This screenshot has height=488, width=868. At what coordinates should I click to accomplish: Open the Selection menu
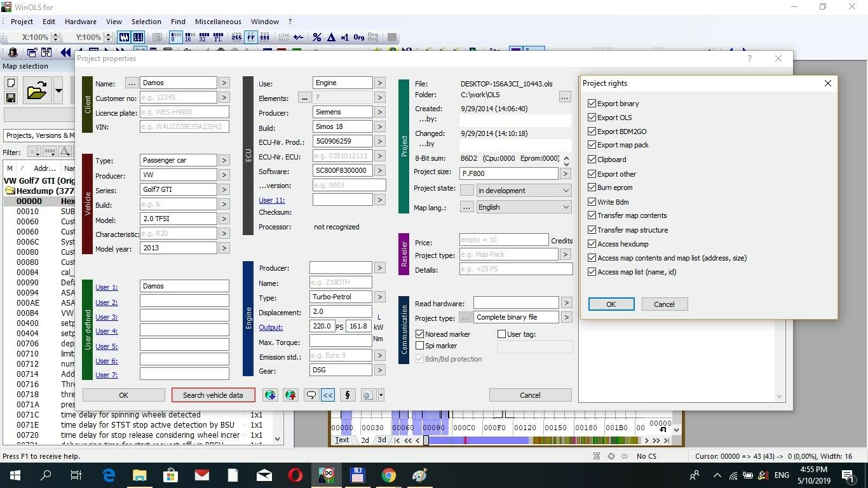pos(147,22)
